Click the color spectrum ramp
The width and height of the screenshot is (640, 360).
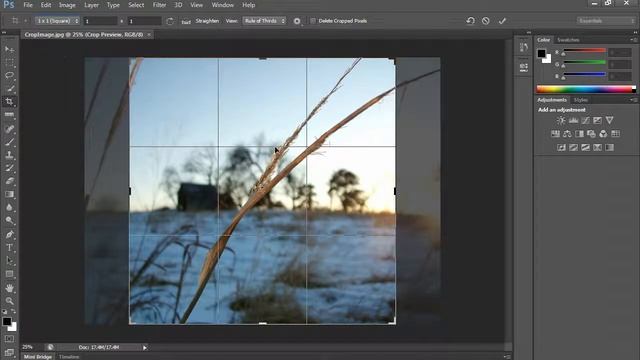click(x=586, y=89)
